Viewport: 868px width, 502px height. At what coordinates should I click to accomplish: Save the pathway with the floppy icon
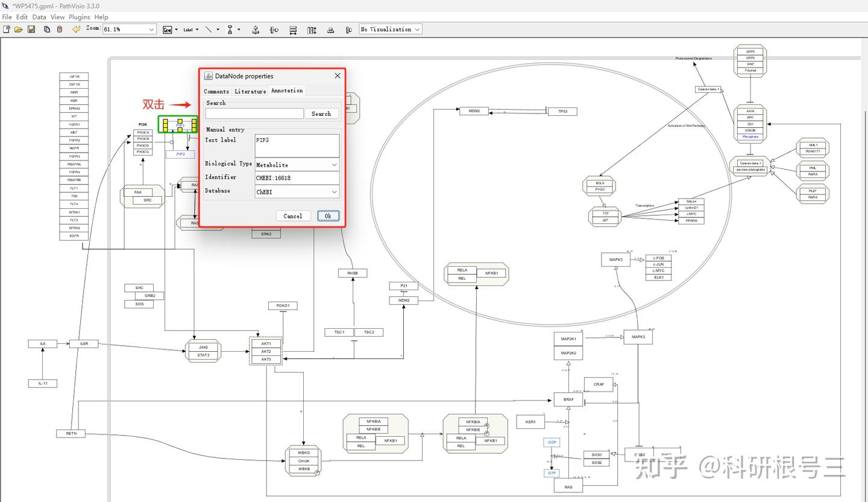[31, 29]
